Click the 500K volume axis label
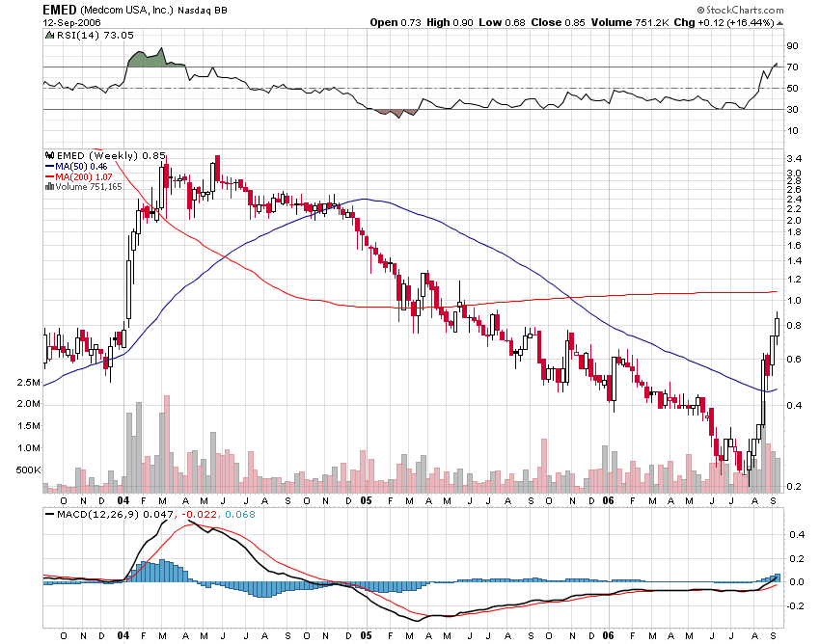 pos(28,470)
